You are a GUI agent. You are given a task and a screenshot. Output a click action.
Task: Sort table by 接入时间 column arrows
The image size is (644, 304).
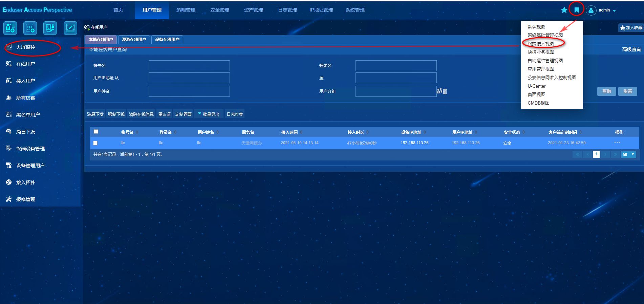[x=301, y=132]
